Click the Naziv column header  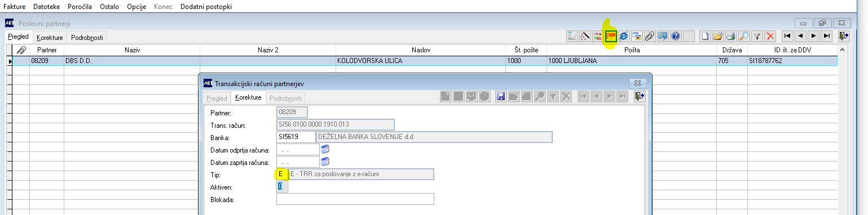132,50
